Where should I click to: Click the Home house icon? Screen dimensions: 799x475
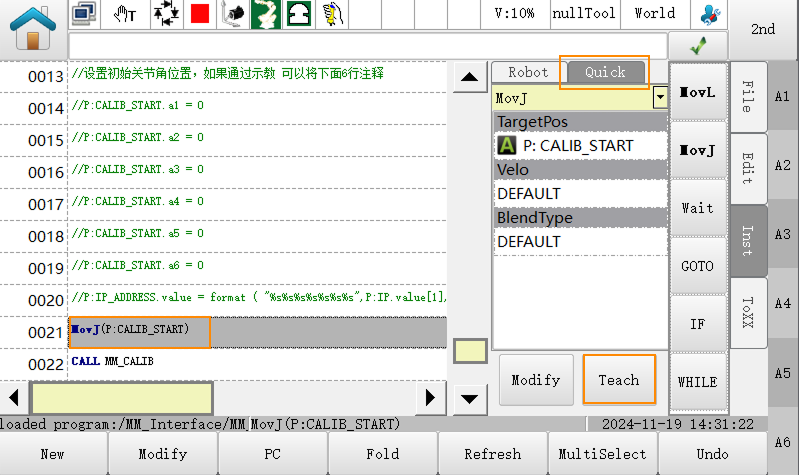coord(33,28)
